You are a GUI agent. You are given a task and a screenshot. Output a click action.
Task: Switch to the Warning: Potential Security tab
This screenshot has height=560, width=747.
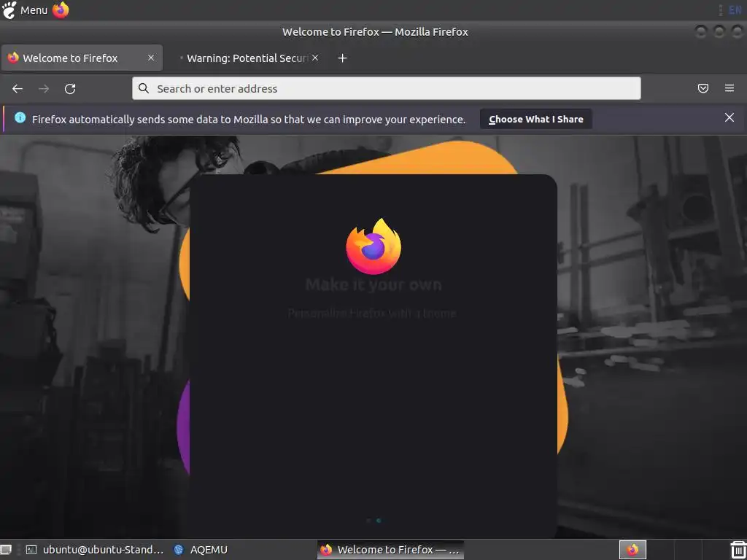(247, 58)
